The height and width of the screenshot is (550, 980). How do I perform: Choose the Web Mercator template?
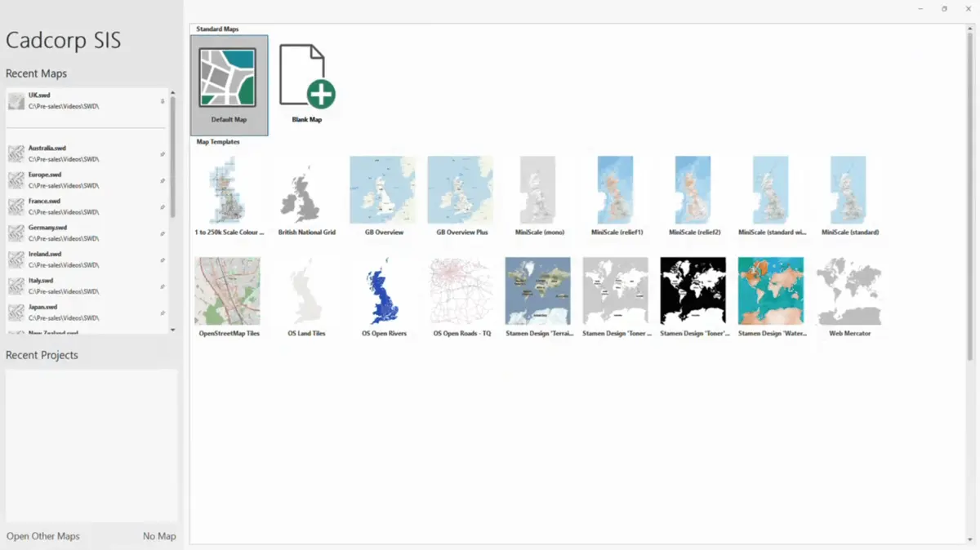(849, 297)
